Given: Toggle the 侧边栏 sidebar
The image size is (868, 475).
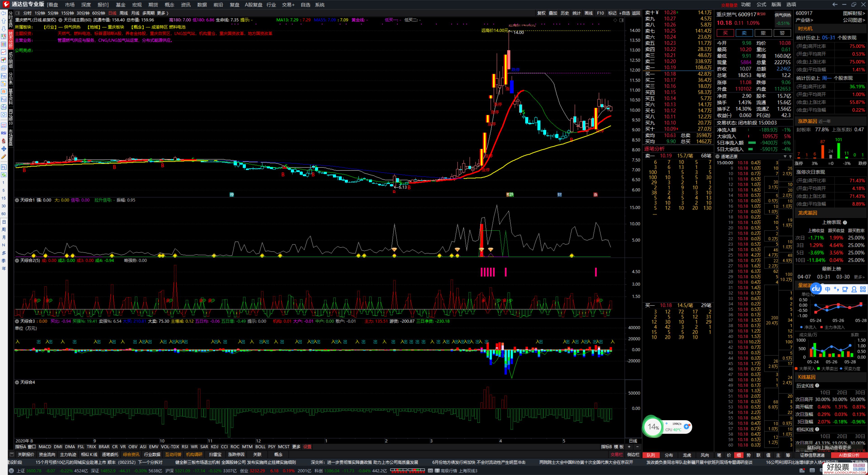Looking at the screenshot, I should coord(633,454).
